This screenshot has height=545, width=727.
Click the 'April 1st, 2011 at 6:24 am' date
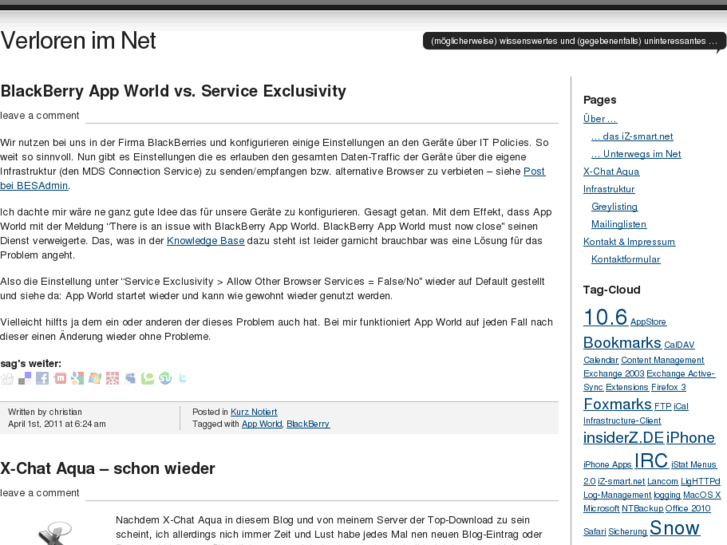(x=57, y=424)
